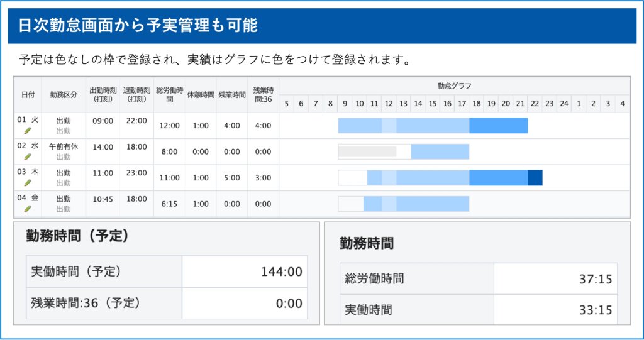Open the edit pencil for 02 水
The image size is (644, 340).
coord(27,157)
